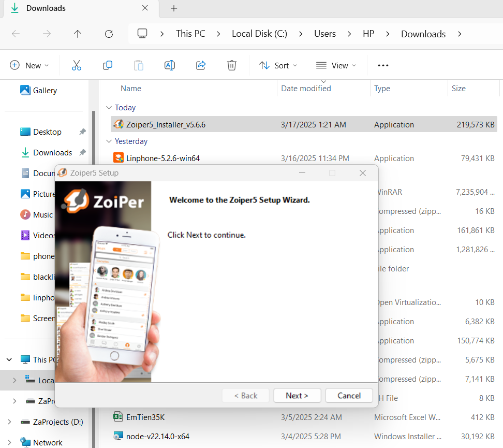Click the Share icon in toolbar
The image size is (503, 448).
coord(201,65)
